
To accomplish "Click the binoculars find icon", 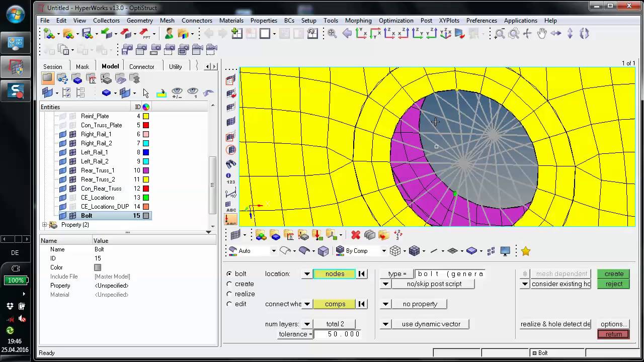I will (231, 164).
